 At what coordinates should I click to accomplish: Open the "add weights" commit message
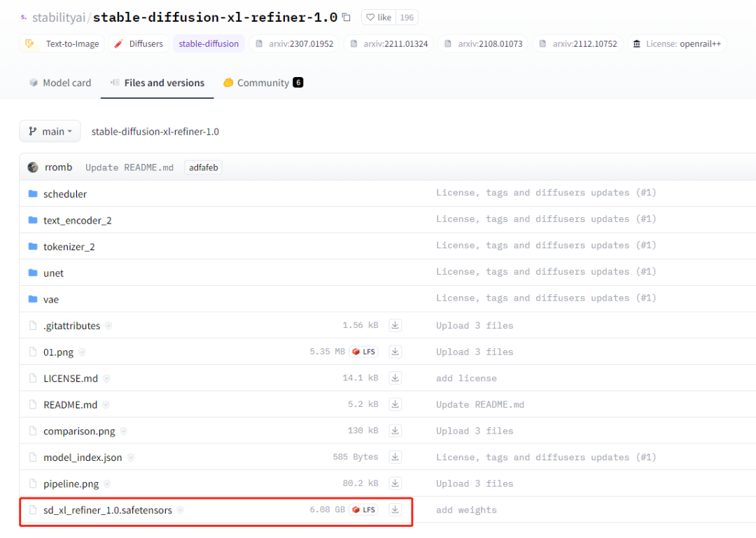(x=466, y=510)
